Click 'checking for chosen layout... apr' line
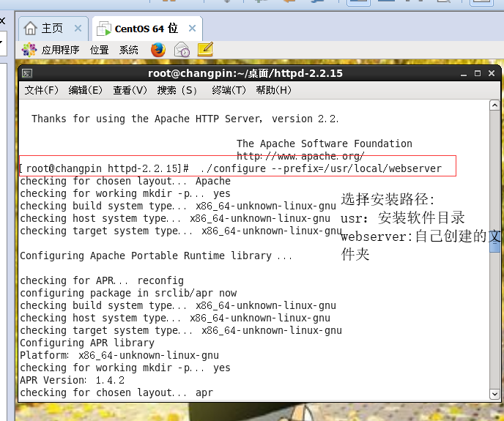 pyautogui.click(x=116, y=392)
